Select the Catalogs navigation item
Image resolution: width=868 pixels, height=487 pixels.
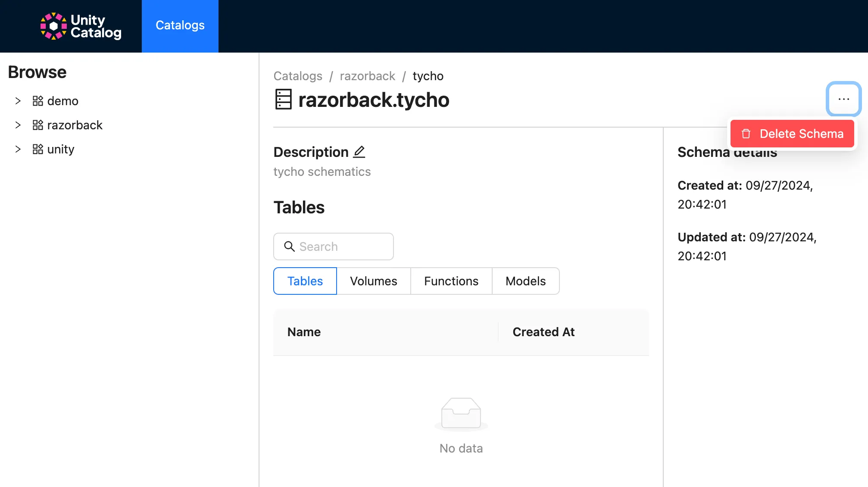point(180,25)
